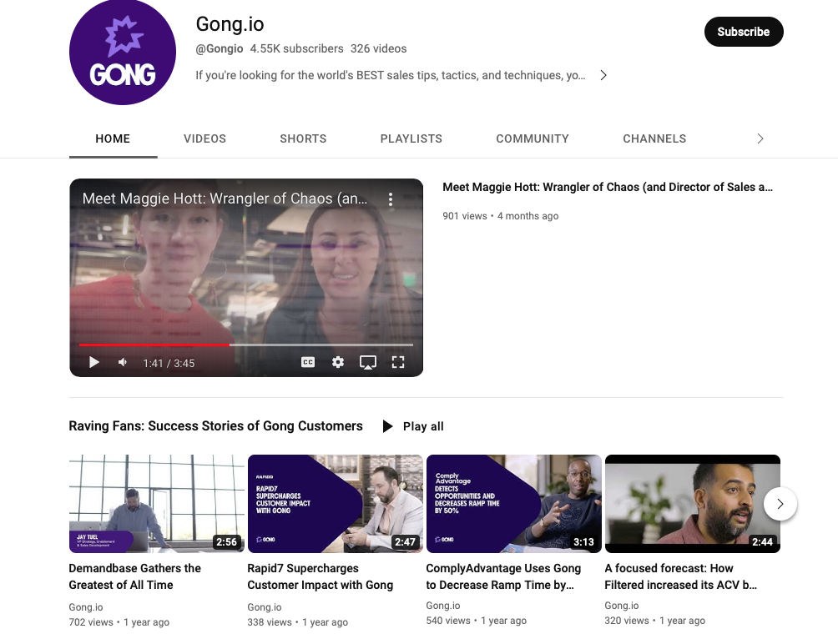The width and height of the screenshot is (838, 644).
Task: Seek on the featured video progress bar
Action: 246,345
